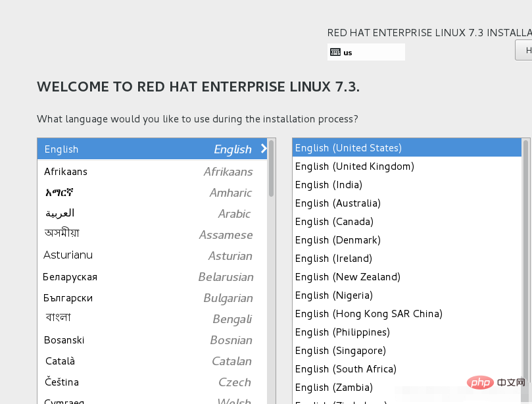Select English (South Africa) locale
The image size is (532, 404).
coord(407,368)
